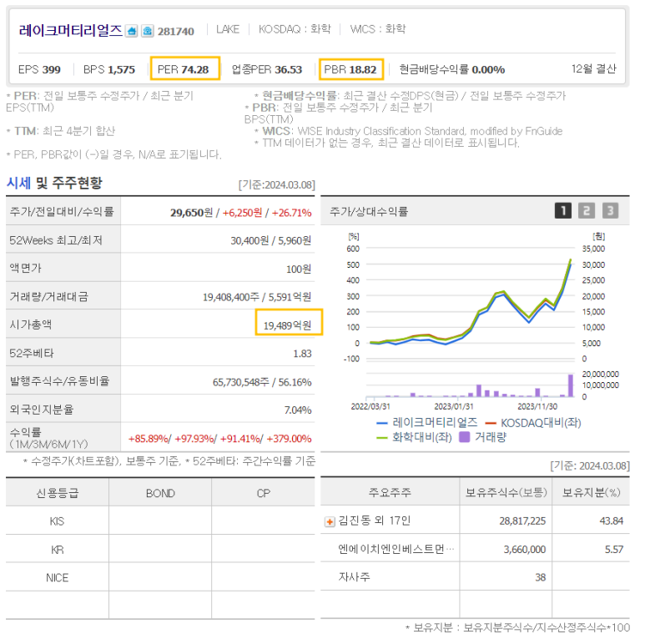Click the KOSDAQ : 화학 classification
The image size is (645, 644).
point(295,29)
